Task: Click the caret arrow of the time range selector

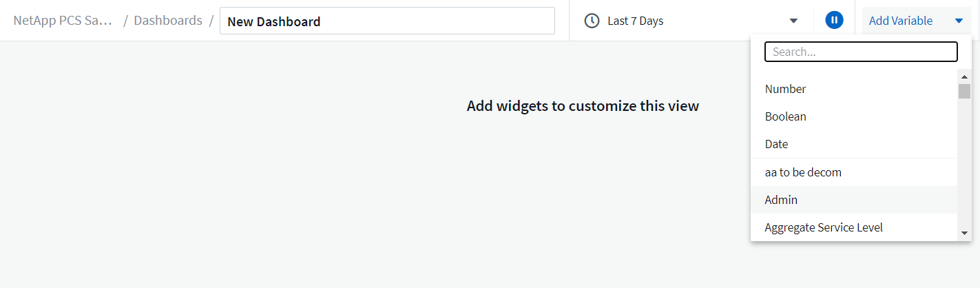Action: coord(793,21)
